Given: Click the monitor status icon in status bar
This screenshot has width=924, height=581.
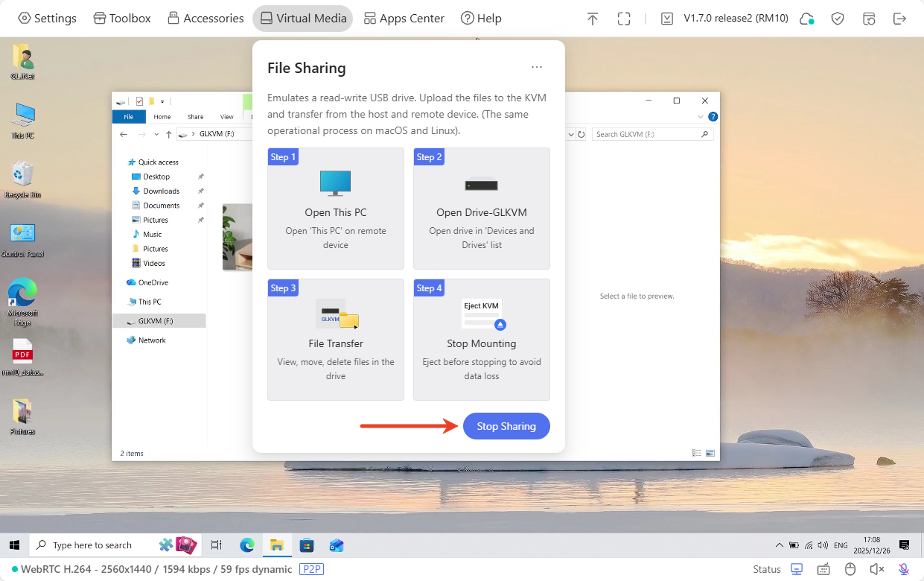Looking at the screenshot, I should pos(797,569).
